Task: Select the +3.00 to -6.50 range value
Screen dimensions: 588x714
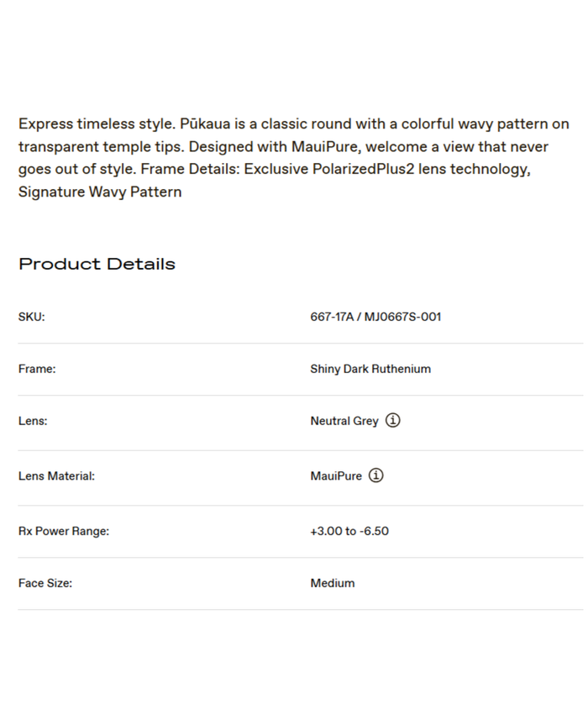Action: tap(349, 531)
